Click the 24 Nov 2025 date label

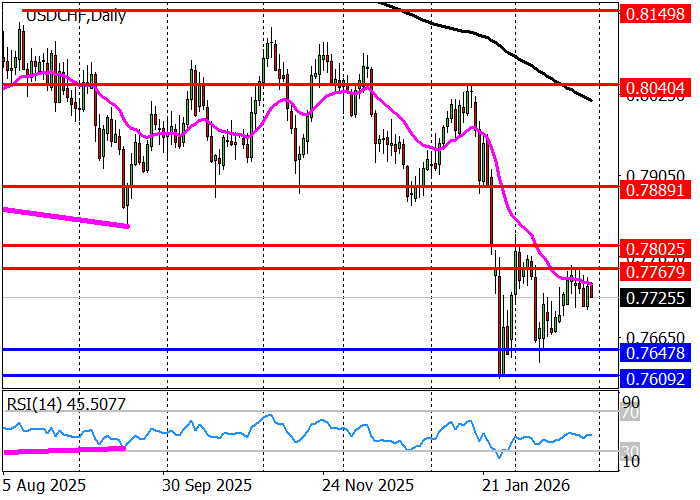click(368, 485)
